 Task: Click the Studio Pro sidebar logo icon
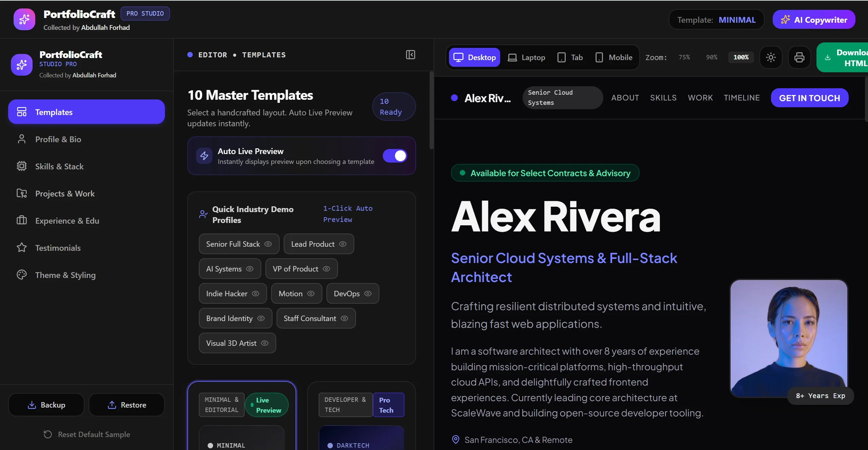coord(21,64)
